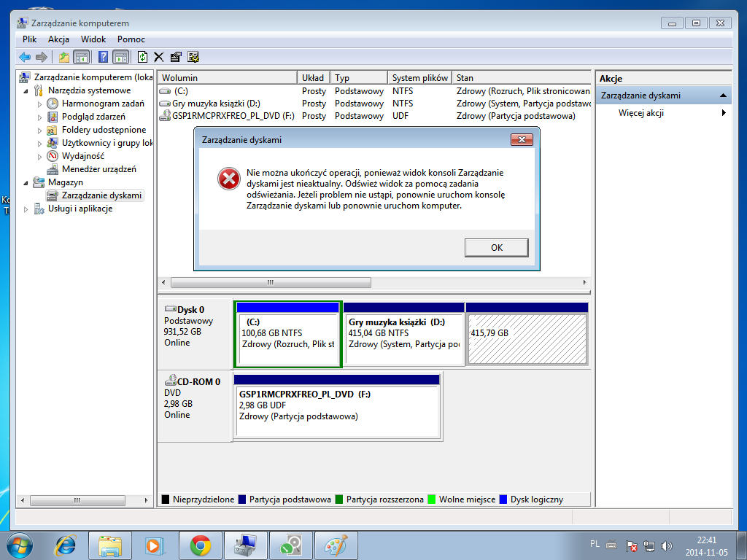Open Więcej akcji submenu
This screenshot has height=560, width=747.
pos(663,113)
